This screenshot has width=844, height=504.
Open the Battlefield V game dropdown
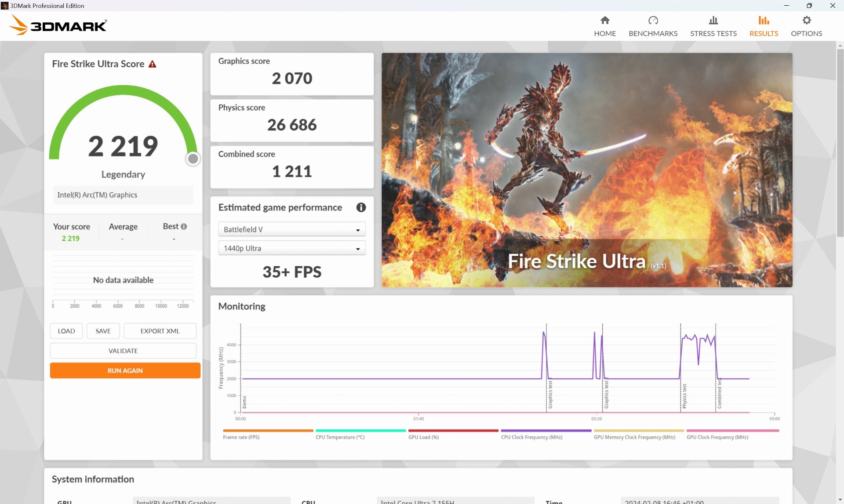292,229
